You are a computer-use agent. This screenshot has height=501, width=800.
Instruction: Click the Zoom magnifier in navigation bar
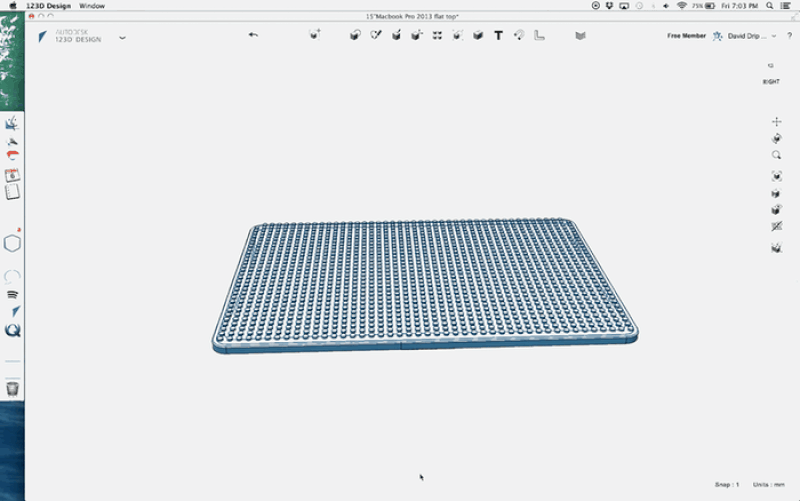tap(777, 156)
